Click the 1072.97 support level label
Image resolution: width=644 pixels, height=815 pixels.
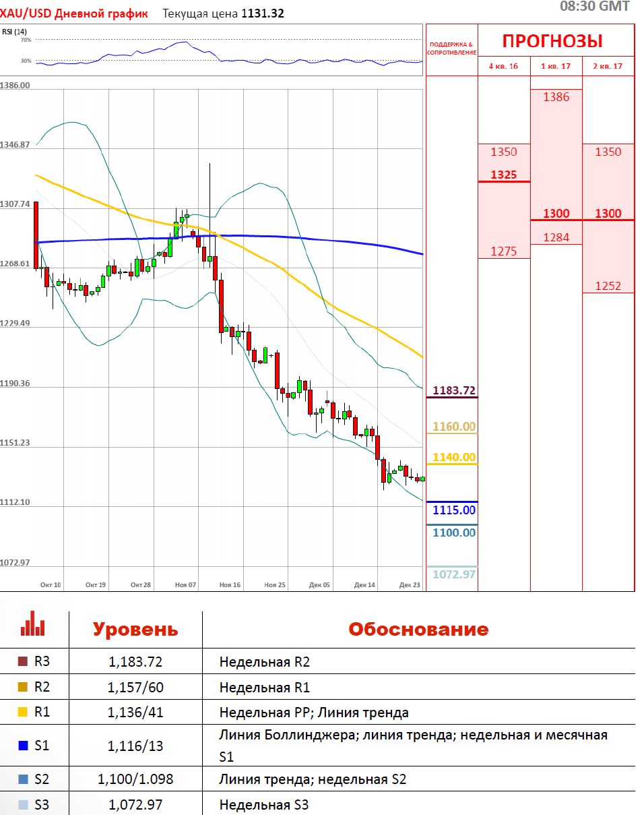point(453,574)
